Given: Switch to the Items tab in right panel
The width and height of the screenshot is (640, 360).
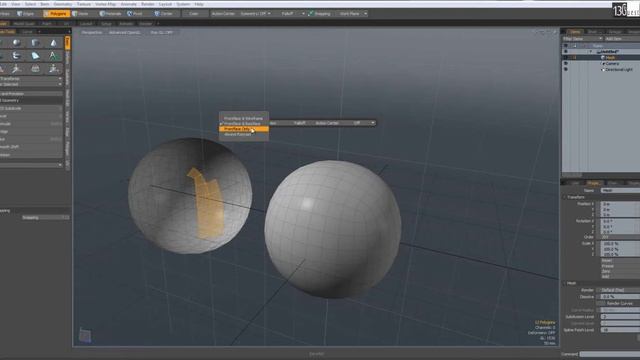Looking at the screenshot, I should click(575, 31).
